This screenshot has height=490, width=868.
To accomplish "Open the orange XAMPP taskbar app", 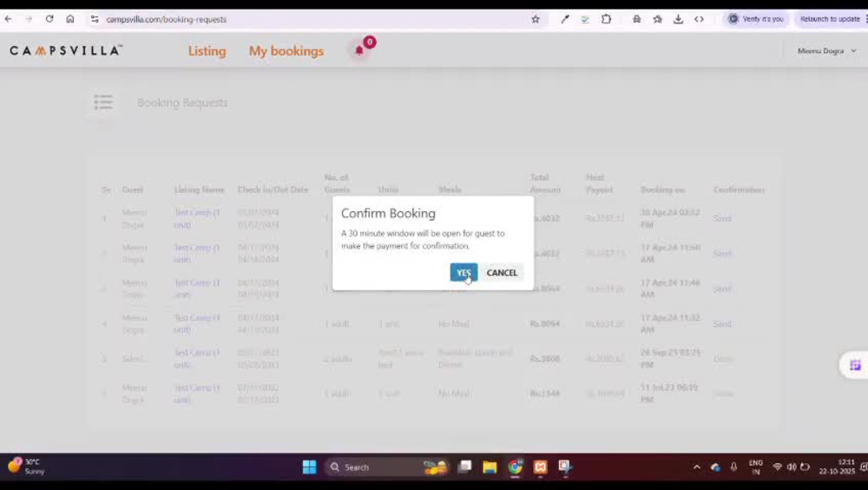I will pos(540,467).
